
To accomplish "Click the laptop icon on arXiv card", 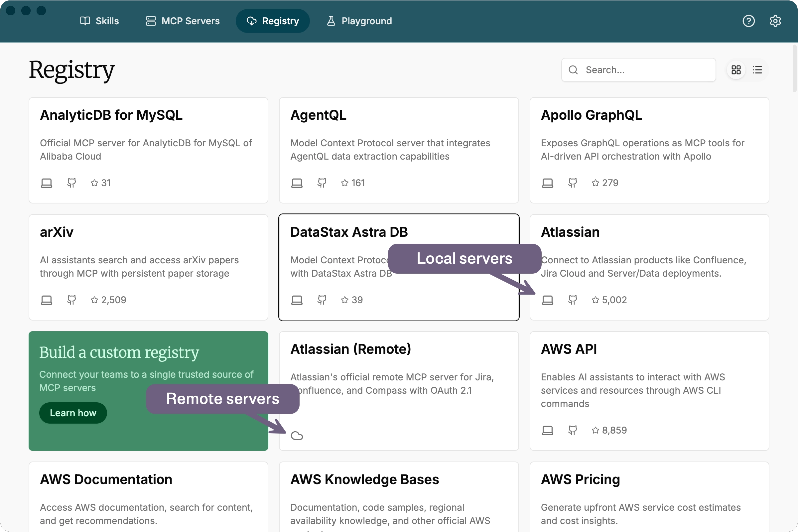I will click(47, 300).
